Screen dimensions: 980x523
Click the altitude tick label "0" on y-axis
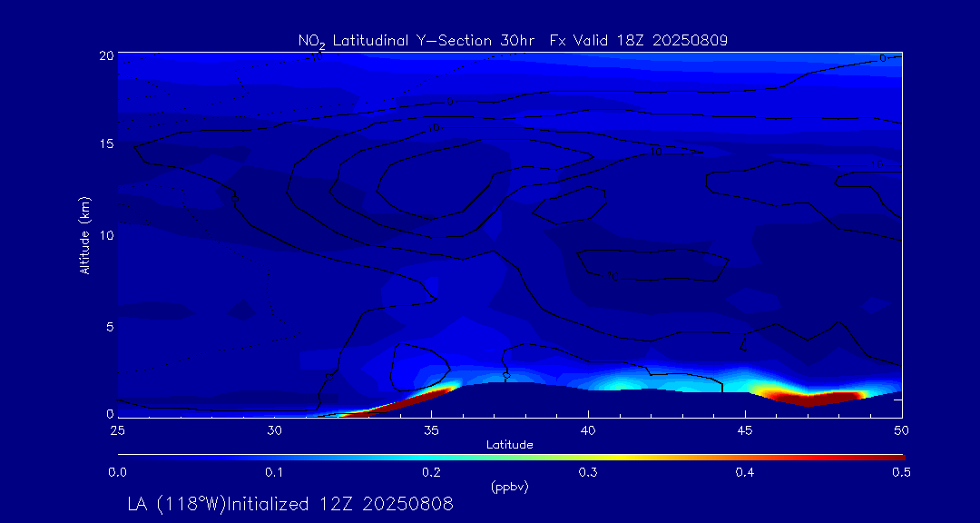click(x=110, y=413)
